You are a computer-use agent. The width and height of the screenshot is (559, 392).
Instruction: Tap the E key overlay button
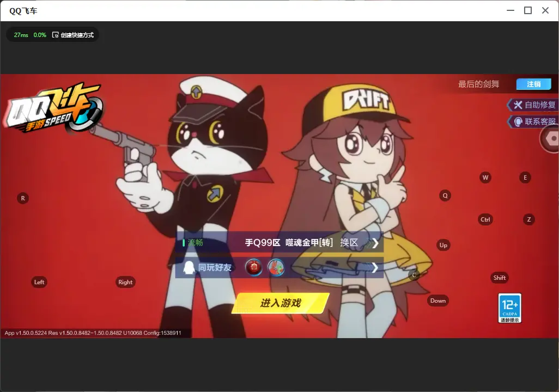coord(525,177)
